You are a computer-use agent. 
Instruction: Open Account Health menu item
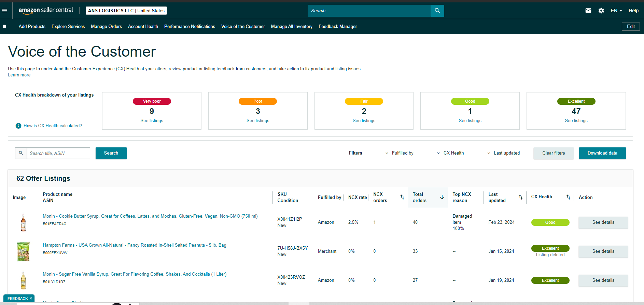coord(143,27)
